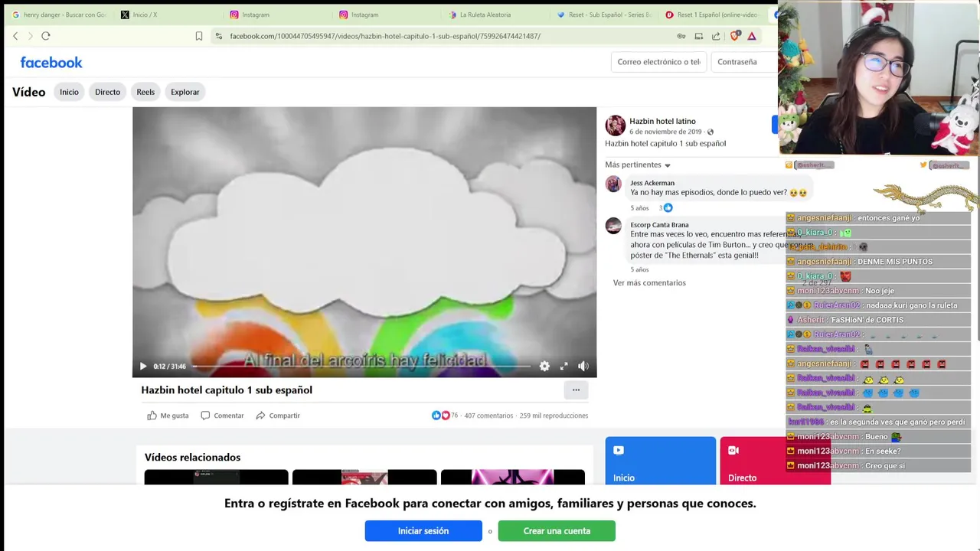Viewport: 980px width, 551px height.
Task: Click Escorp Canta Brana's avatar
Action: click(x=613, y=226)
